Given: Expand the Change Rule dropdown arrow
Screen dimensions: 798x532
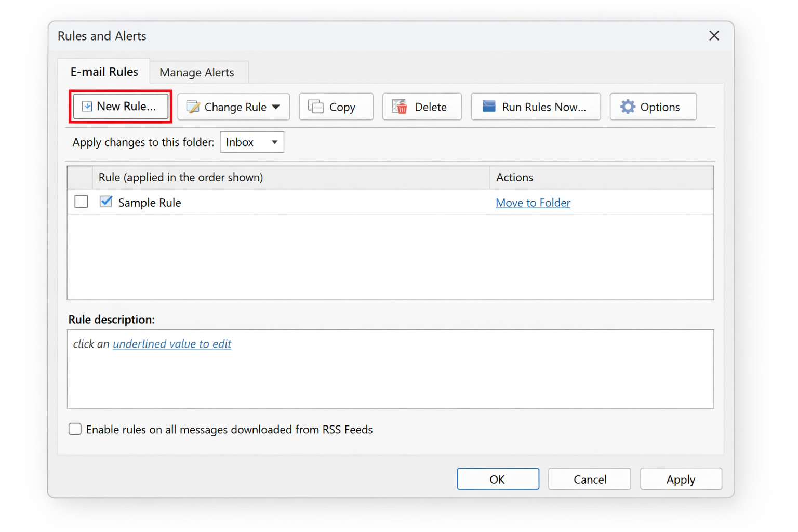Looking at the screenshot, I should click(x=276, y=107).
